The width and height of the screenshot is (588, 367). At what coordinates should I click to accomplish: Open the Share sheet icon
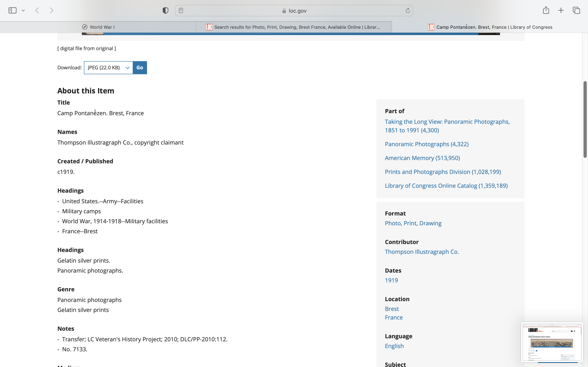coord(546,10)
